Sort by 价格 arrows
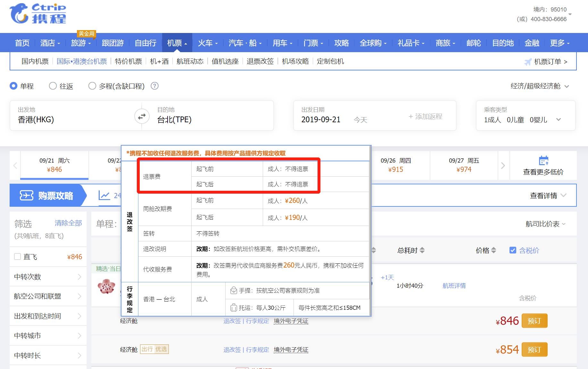The width and height of the screenshot is (588, 369). [493, 250]
